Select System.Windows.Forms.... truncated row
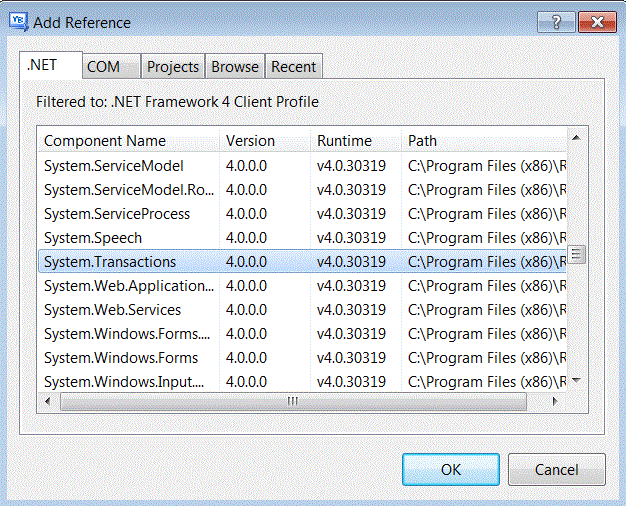This screenshot has height=510, width=626. 302,333
